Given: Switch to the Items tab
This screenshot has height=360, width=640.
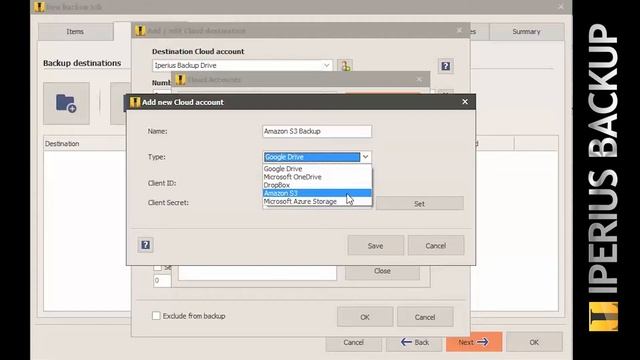Looking at the screenshot, I should click(75, 31).
